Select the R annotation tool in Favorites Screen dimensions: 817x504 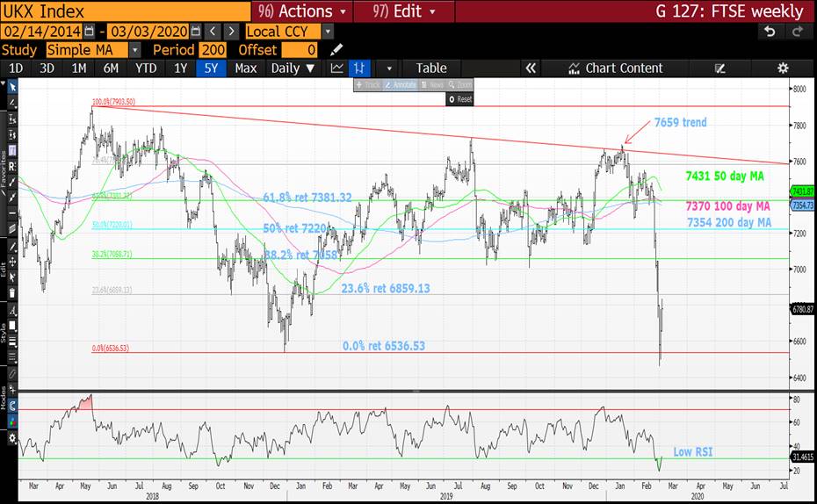click(x=12, y=166)
